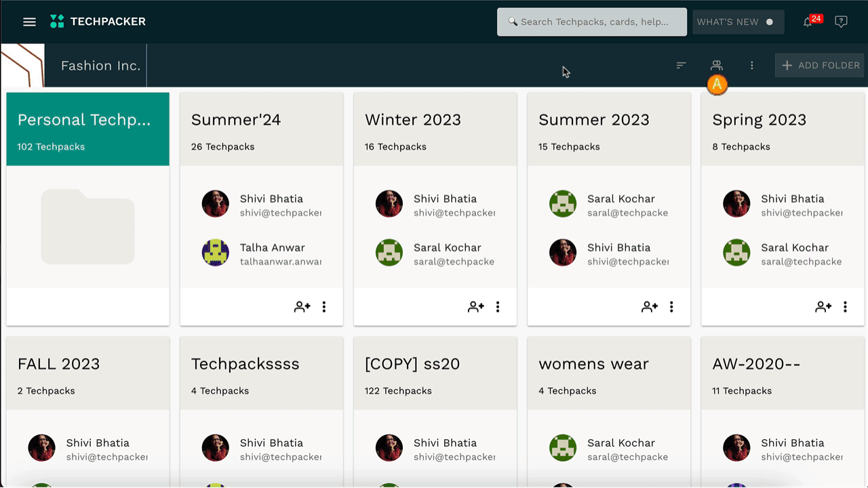Image resolution: width=868 pixels, height=488 pixels.
Task: Click Saral Kochar avatar in womens wear card
Action: [x=563, y=447]
